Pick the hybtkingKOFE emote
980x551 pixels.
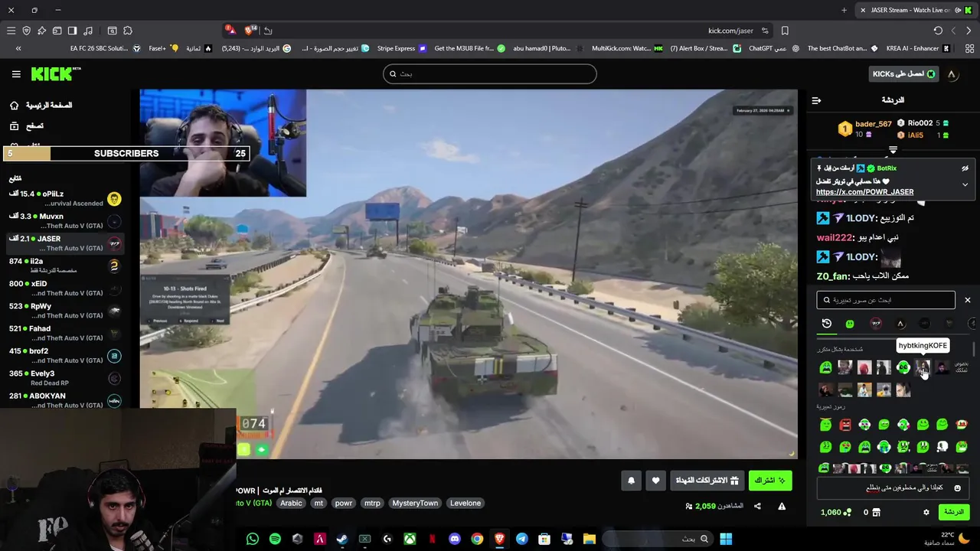(x=922, y=368)
